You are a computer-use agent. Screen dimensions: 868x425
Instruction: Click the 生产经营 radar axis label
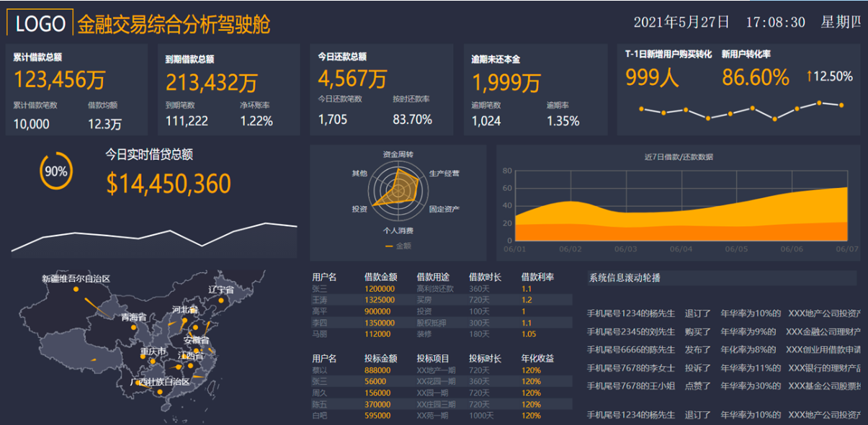click(x=444, y=174)
